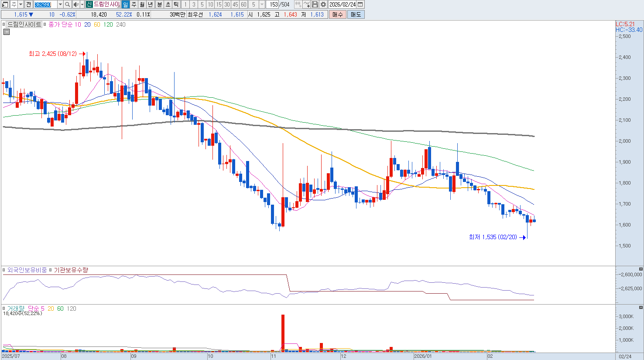644x360 pixels.
Task: Expand the stock code dropdown arrow
Action: pyautogui.click(x=60, y=4)
